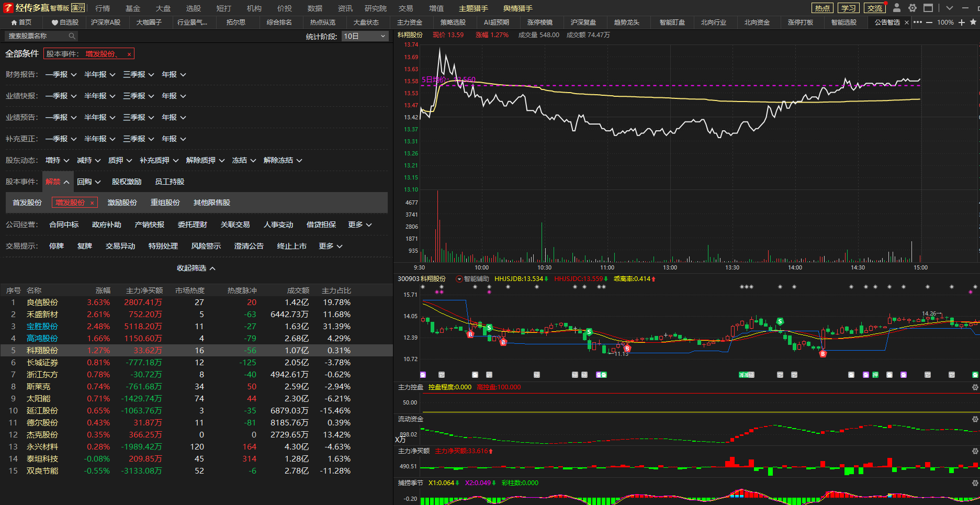This screenshot has width=980, height=505.
Task: Toggle the 股权激励 filter
Action: tap(127, 182)
